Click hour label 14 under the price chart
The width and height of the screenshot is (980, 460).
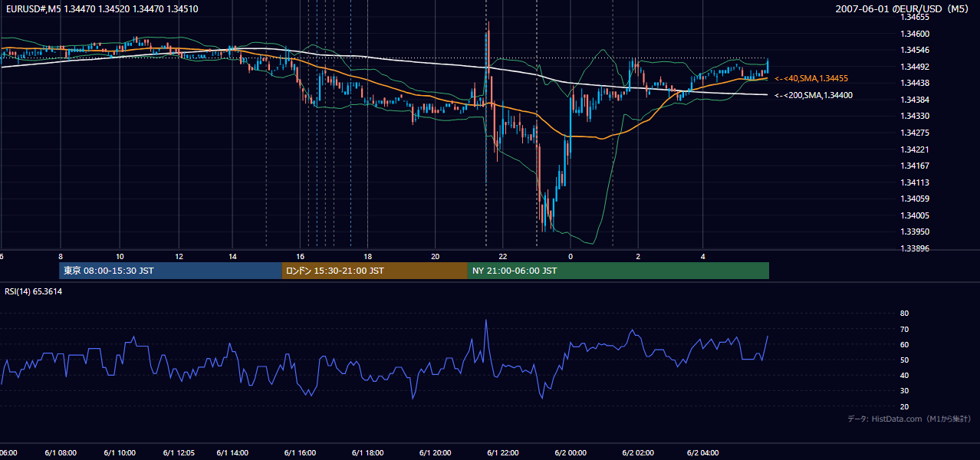232,256
